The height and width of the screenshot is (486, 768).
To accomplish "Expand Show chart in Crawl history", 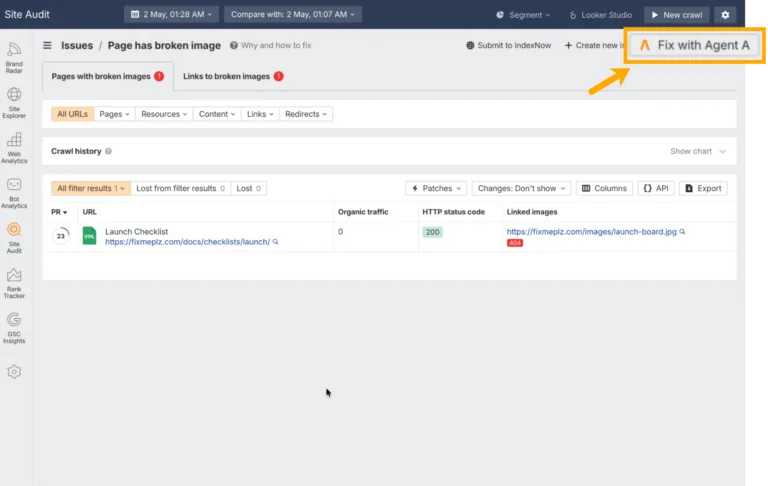I will tap(697, 151).
